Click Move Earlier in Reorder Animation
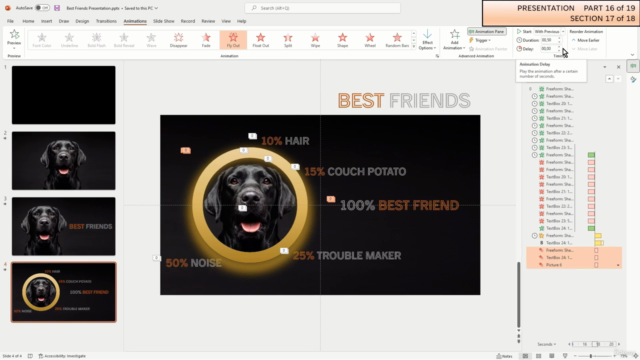Viewport: 640px width, 360px height. point(585,40)
